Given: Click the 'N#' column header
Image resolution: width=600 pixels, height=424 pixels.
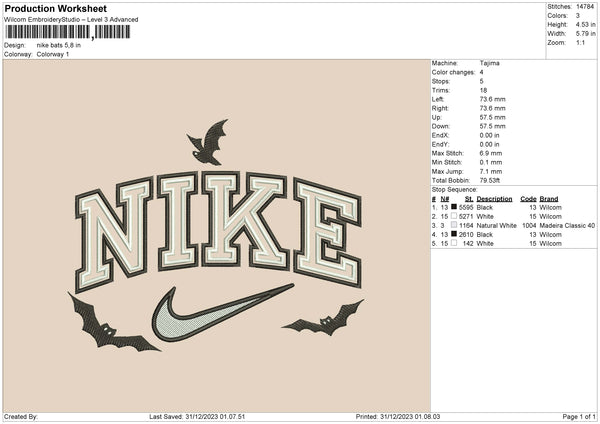Looking at the screenshot, I should click(445, 199).
